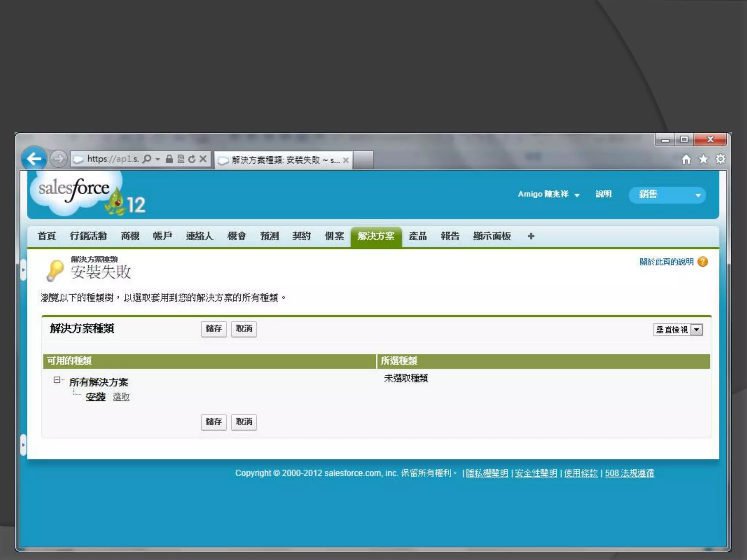Click the orange page help question icon
The image size is (747, 560).
click(x=703, y=262)
